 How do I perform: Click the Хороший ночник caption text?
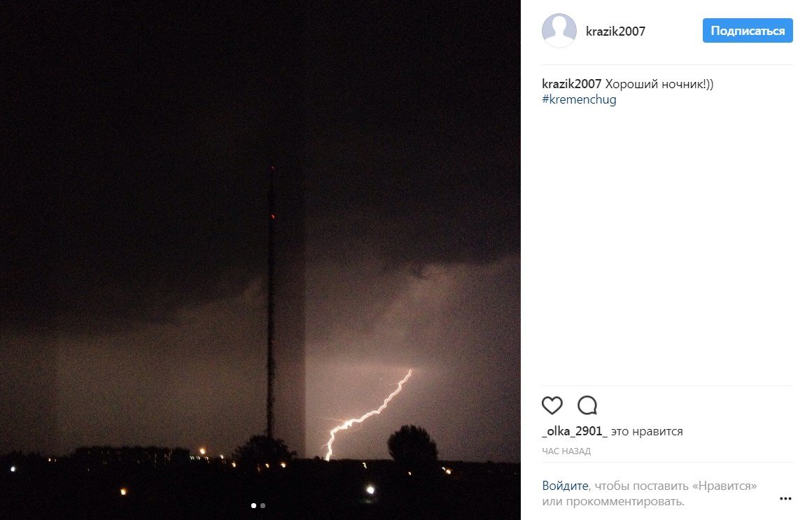(x=659, y=84)
